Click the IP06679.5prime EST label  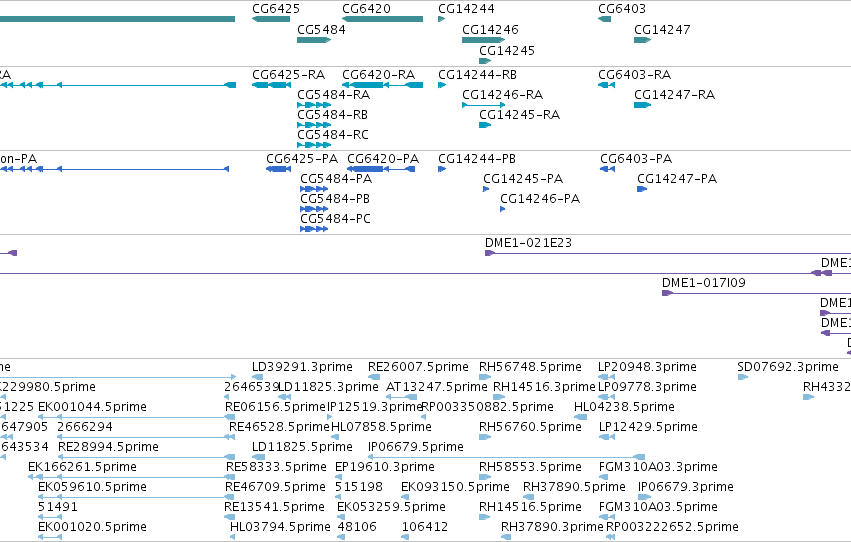pos(416,448)
